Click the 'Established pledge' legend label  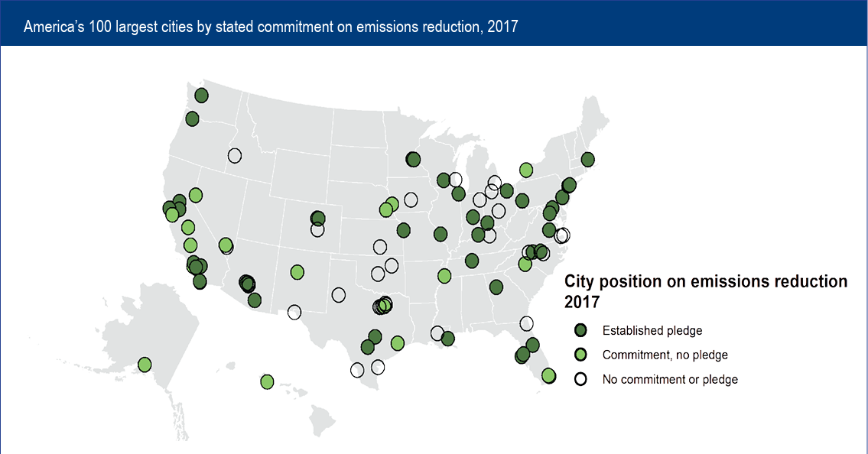tap(652, 331)
